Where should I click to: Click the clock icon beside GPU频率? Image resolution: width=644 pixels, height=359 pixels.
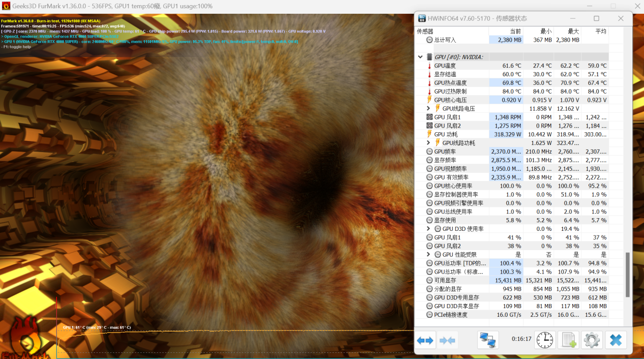pyautogui.click(x=430, y=152)
